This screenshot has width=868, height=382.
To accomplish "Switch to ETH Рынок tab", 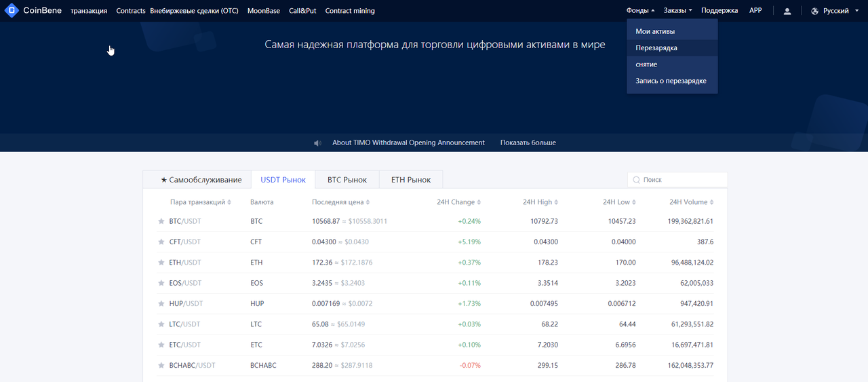I will tap(411, 180).
